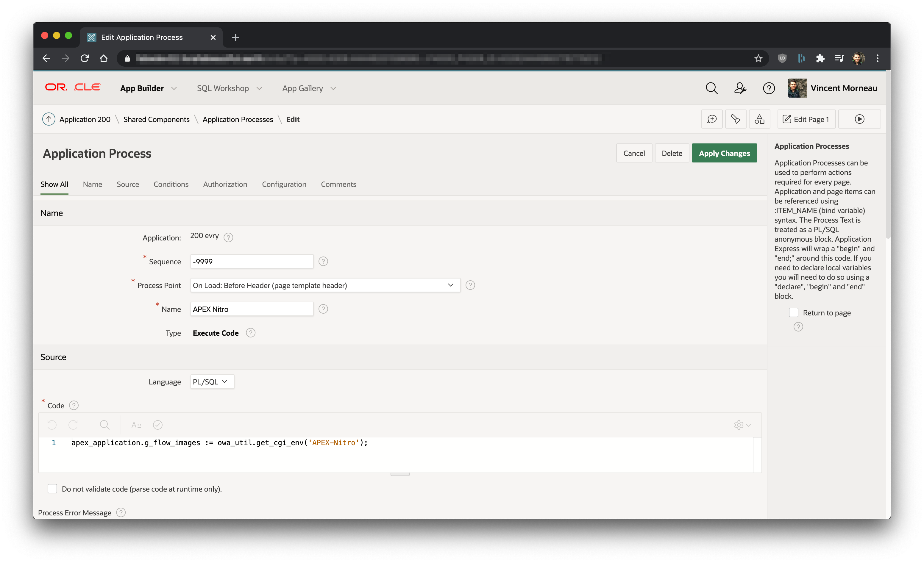Open the Administration user-wrench icon

[739, 88]
